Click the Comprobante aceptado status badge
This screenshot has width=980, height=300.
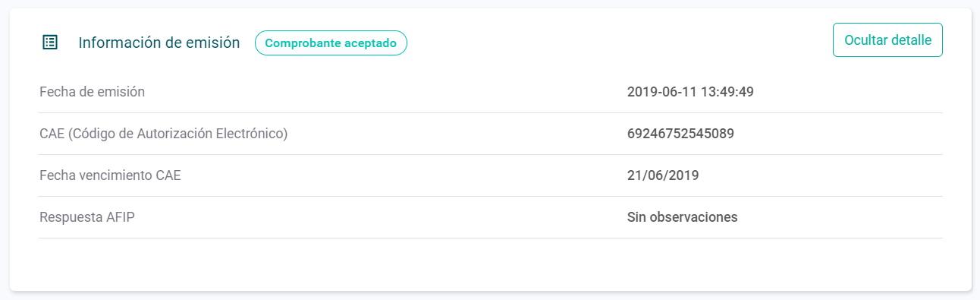331,43
